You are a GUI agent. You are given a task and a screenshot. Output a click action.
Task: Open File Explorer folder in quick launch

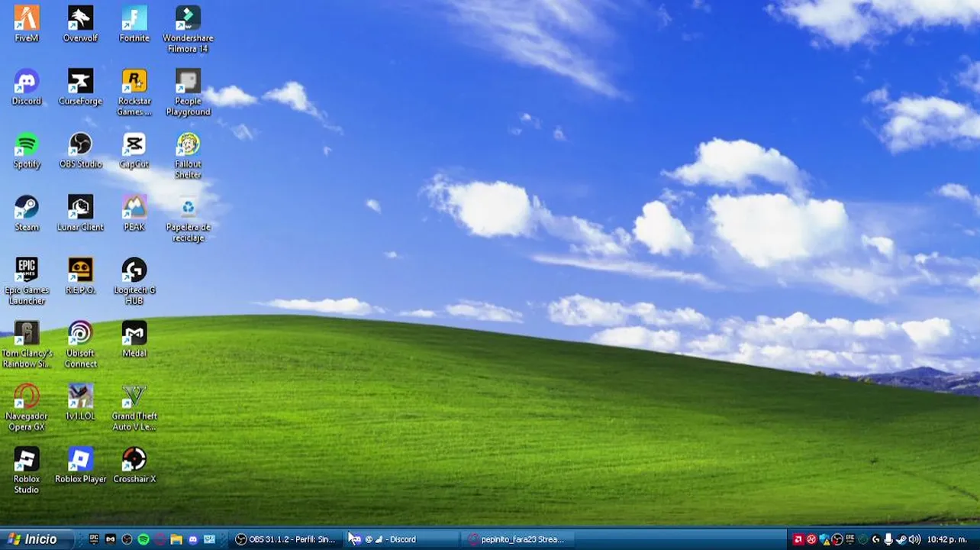coord(176,539)
